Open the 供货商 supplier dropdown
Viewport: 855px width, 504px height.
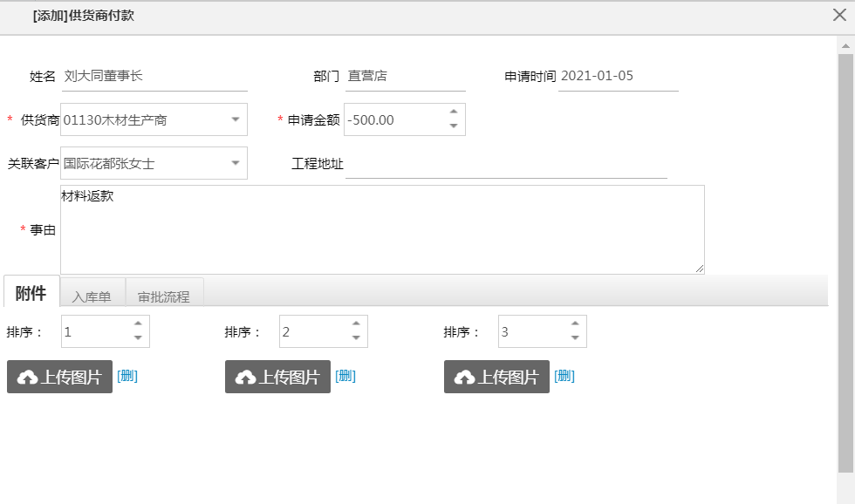235,119
